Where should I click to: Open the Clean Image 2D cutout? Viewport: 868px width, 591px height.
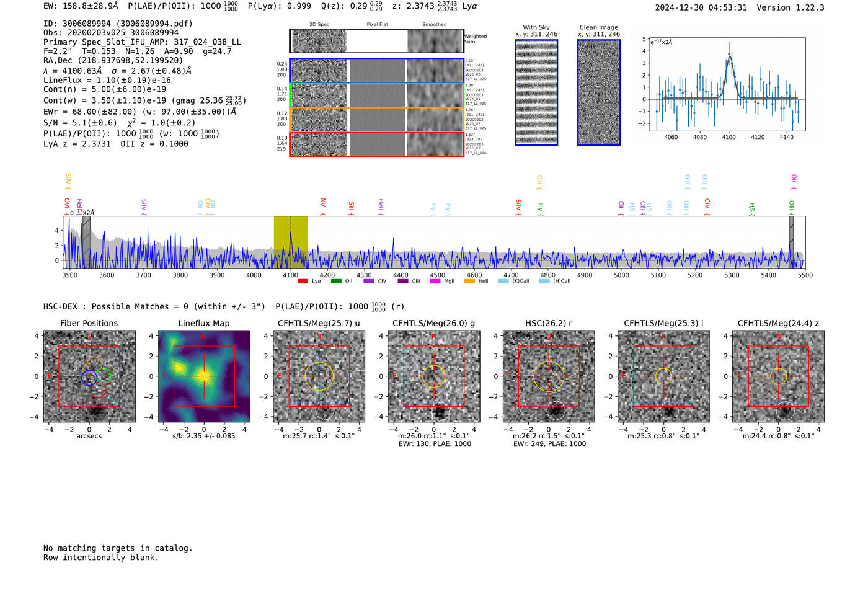(x=599, y=92)
